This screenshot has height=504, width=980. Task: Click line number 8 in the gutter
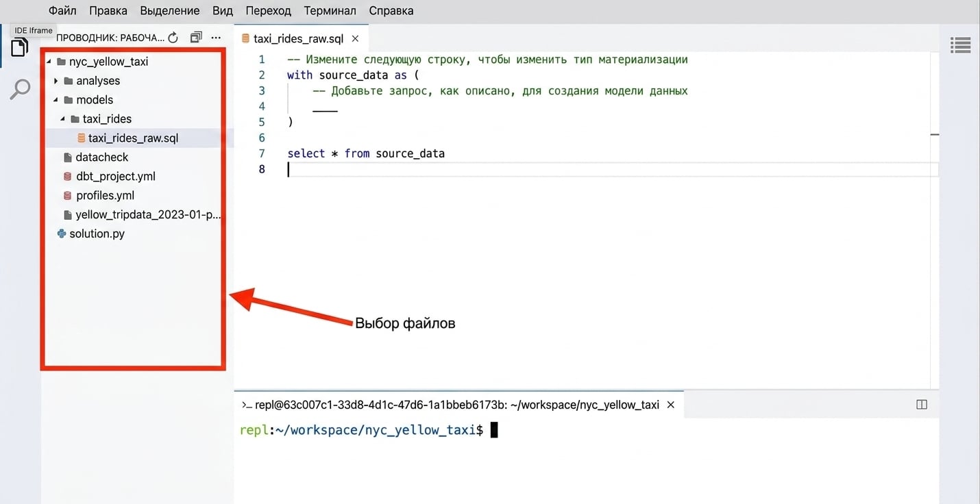coord(261,169)
